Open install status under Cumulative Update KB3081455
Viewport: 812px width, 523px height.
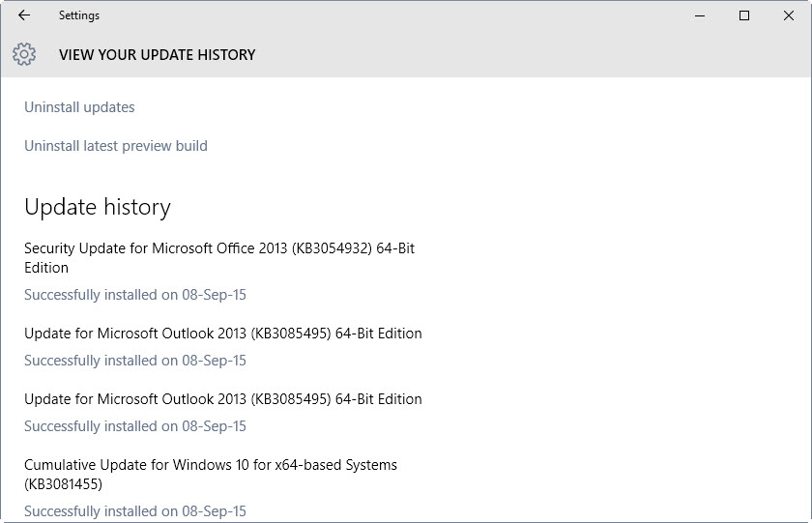[x=135, y=511]
